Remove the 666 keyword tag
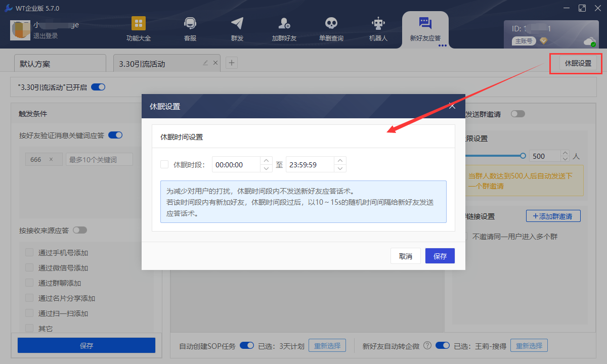 coord(51,160)
